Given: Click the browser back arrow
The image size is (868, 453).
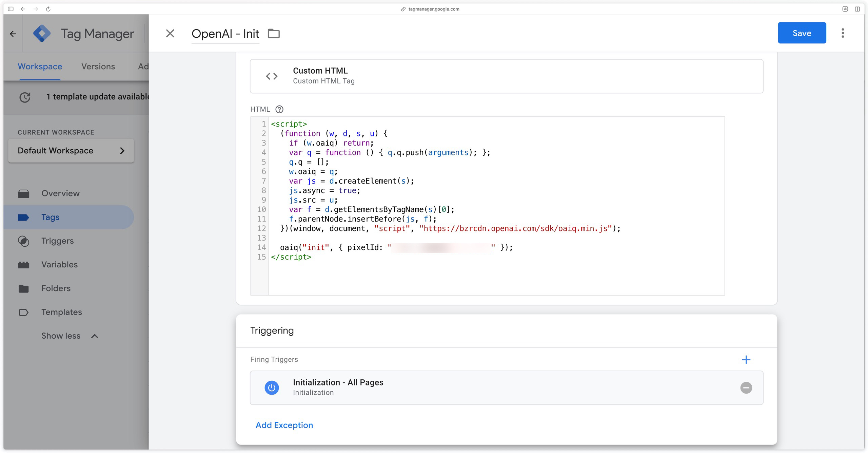Looking at the screenshot, I should tap(23, 9).
